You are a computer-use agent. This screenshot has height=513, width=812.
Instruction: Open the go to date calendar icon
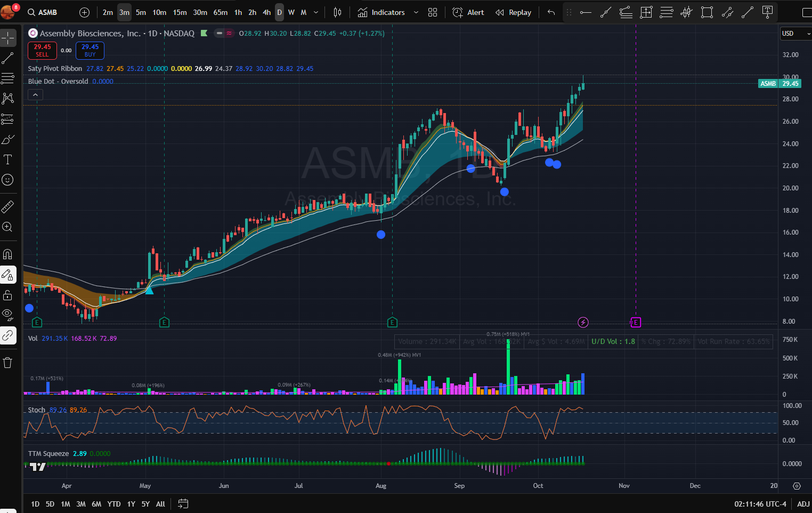183,503
